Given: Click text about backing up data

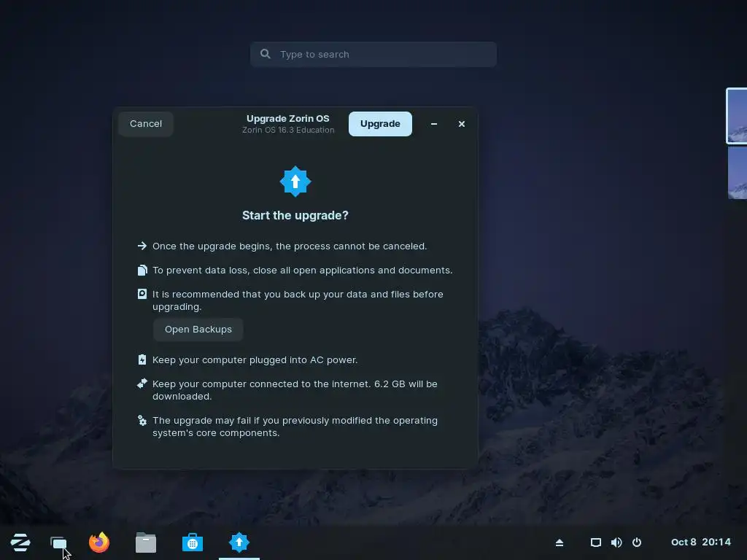Looking at the screenshot, I should click(x=298, y=300).
